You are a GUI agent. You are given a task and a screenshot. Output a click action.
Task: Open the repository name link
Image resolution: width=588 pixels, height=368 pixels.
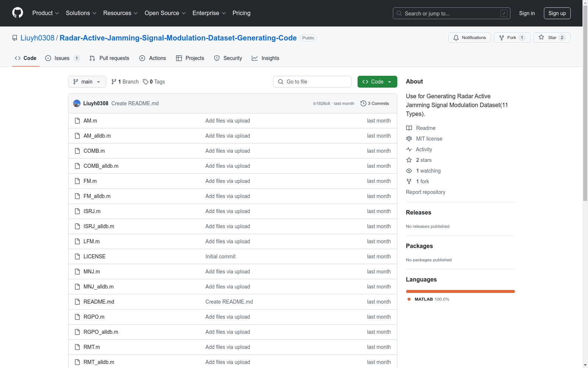178,38
